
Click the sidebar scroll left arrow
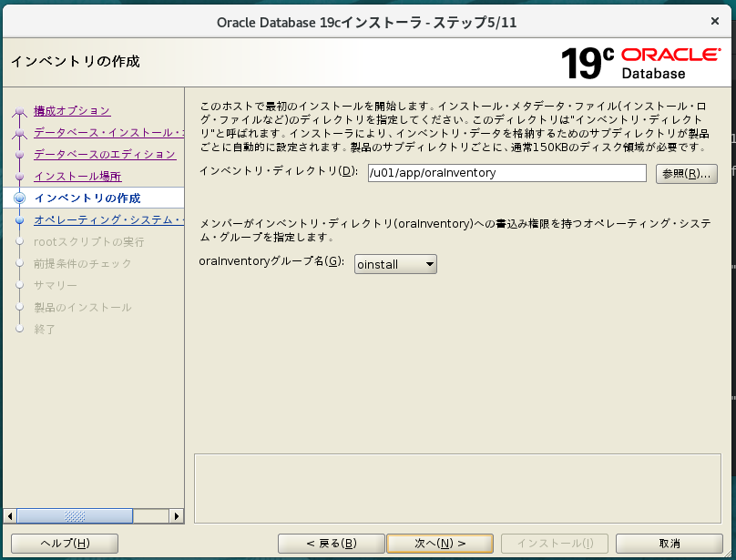pyautogui.click(x=10, y=516)
